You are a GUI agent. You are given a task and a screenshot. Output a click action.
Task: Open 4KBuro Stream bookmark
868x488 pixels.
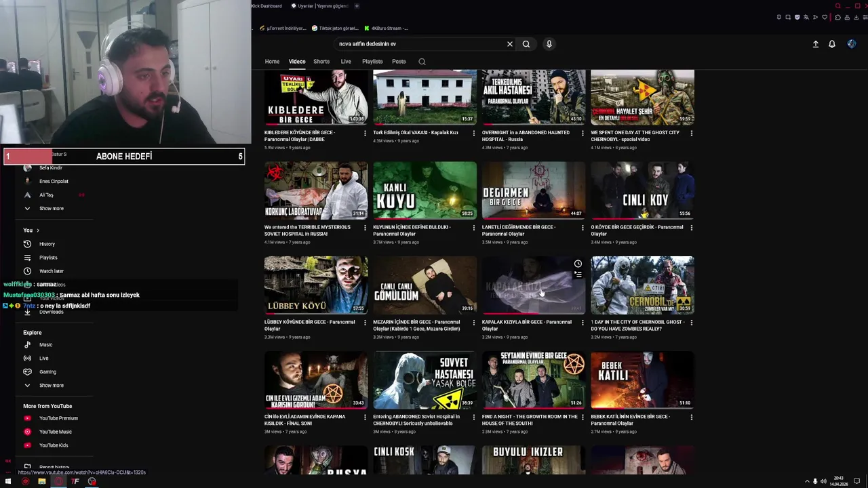point(386,28)
